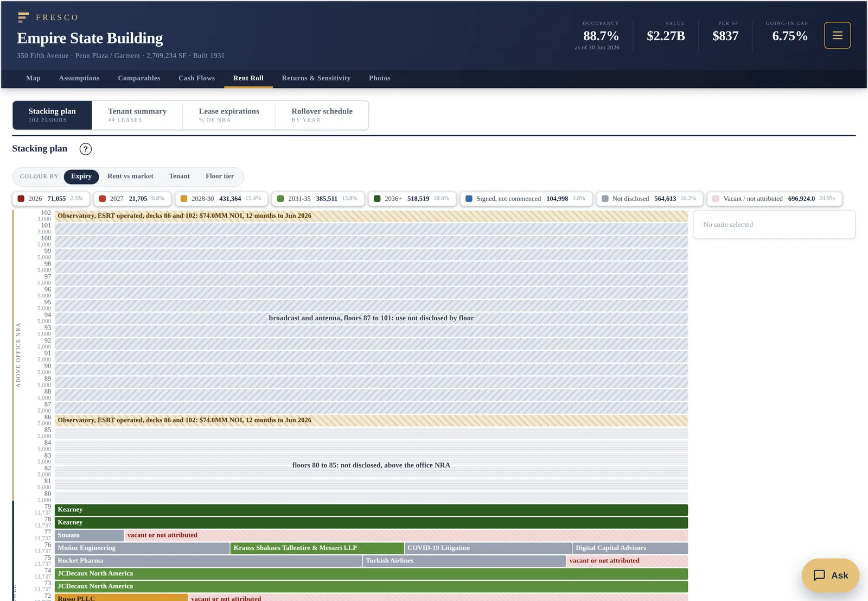Open the Ask chat button
Viewport: 868px width, 601px height.
830,575
